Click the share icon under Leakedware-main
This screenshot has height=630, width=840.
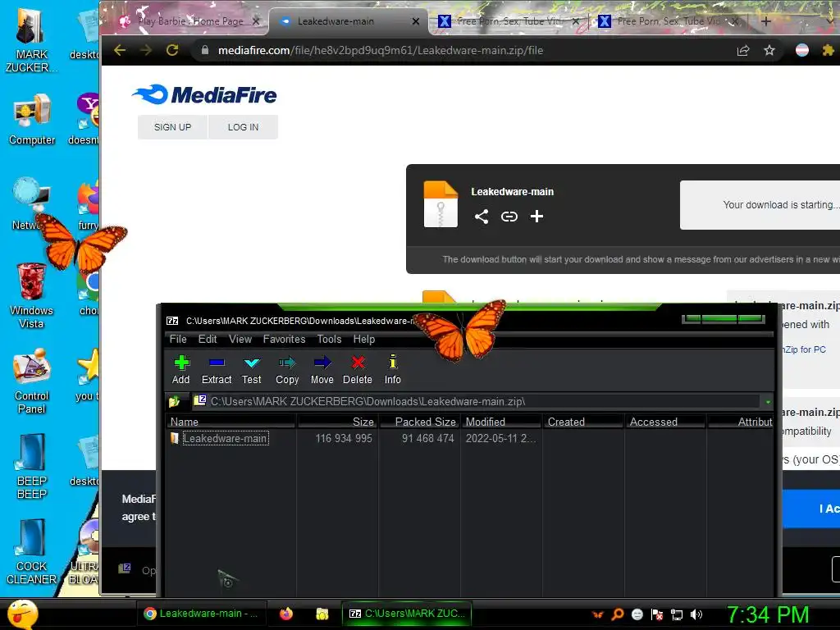tap(481, 217)
